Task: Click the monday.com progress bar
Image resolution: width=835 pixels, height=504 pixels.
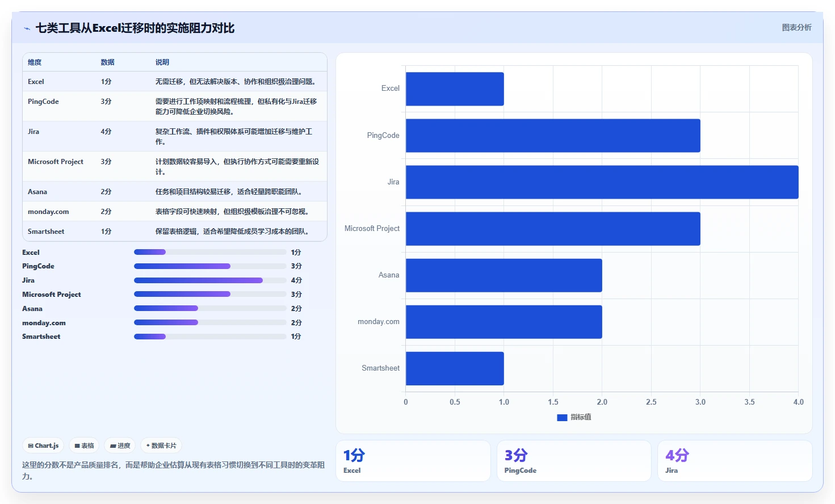Action: point(210,322)
